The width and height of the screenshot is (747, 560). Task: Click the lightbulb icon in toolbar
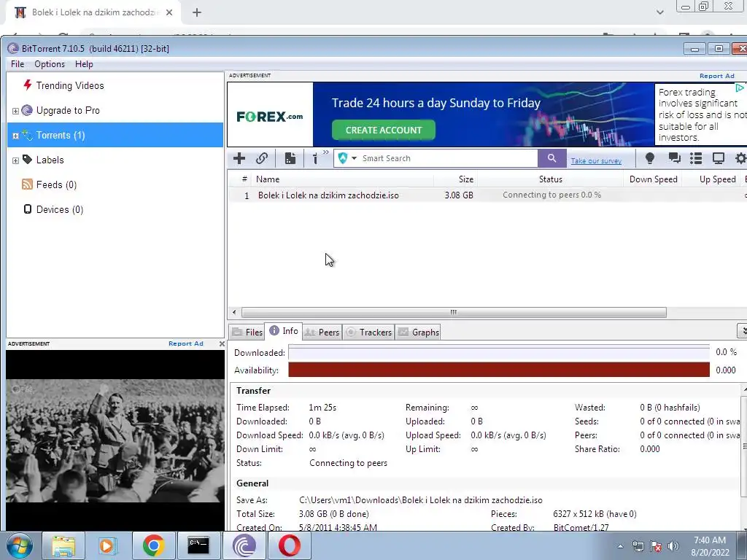(x=649, y=158)
